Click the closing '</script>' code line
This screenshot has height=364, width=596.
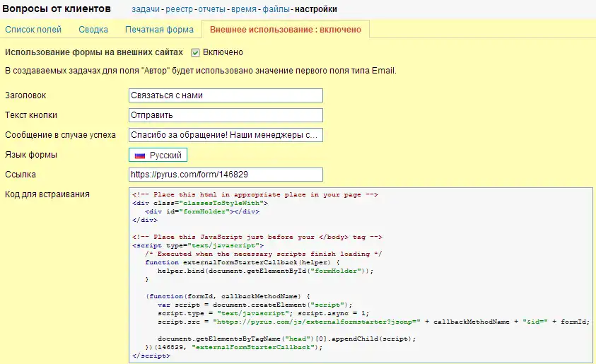(151, 356)
